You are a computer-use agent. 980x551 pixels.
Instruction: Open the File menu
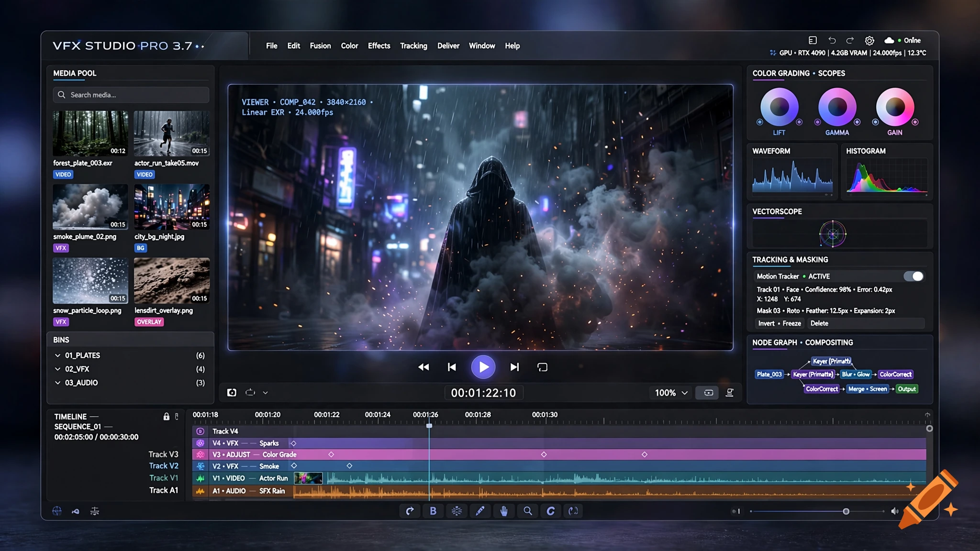coord(271,45)
